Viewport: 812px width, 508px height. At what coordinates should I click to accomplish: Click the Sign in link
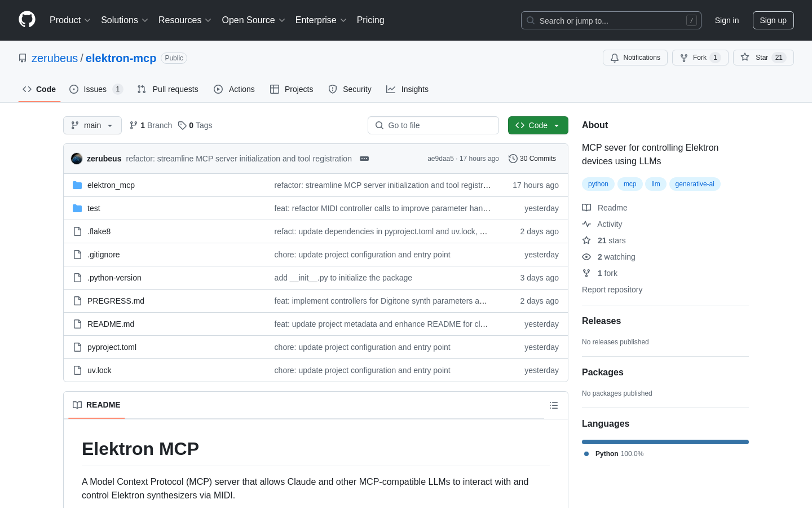[x=727, y=20]
